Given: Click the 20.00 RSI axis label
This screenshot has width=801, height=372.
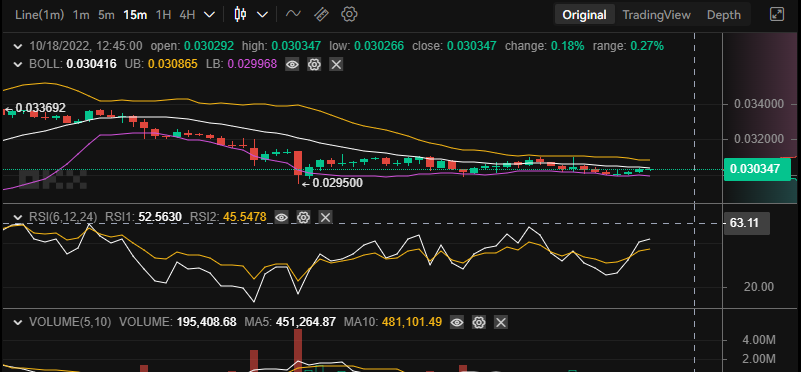Looking at the screenshot, I should coord(759,287).
